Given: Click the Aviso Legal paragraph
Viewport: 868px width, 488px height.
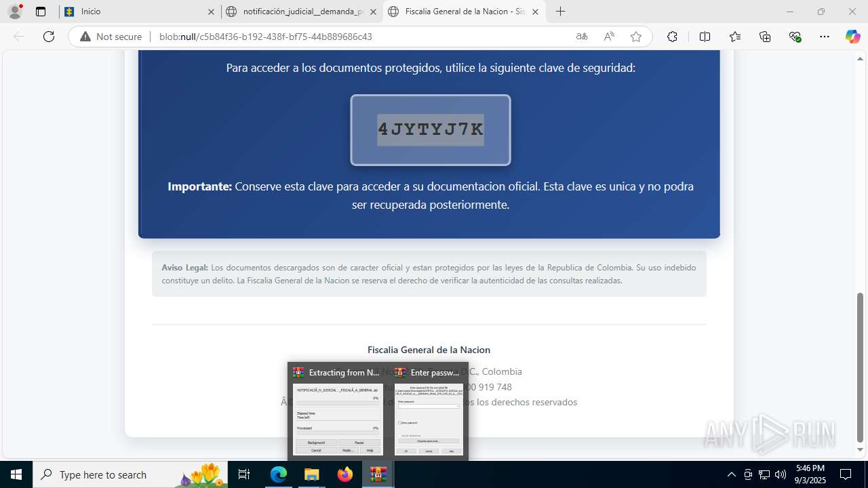Looking at the screenshot, I should coord(429,274).
